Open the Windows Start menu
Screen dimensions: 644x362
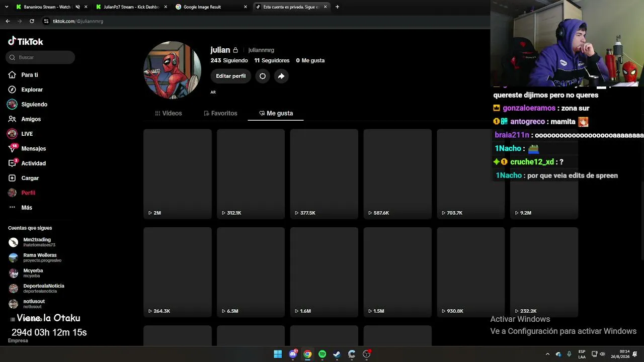[278, 354]
